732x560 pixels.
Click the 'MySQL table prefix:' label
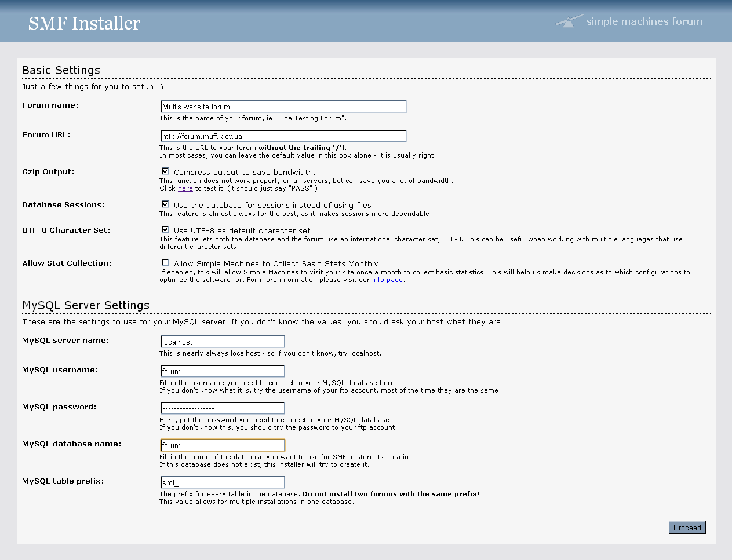(x=63, y=481)
